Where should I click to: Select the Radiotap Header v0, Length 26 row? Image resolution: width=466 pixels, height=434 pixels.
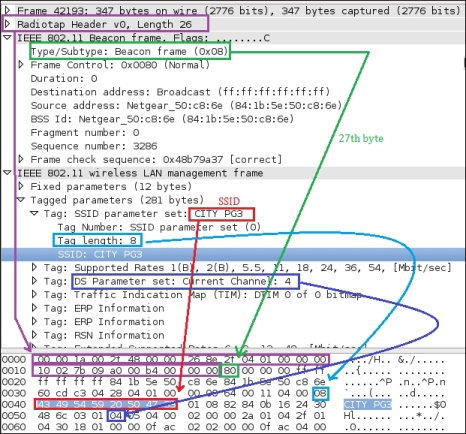click(105, 24)
